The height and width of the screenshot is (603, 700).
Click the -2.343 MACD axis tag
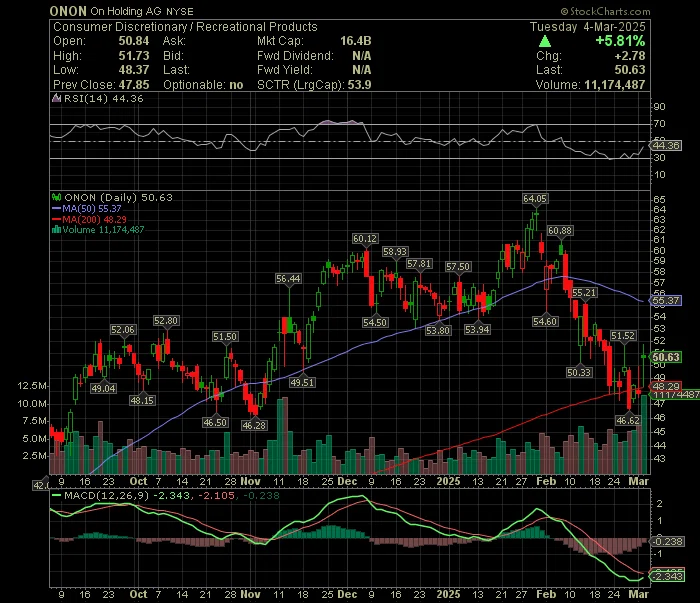667,577
